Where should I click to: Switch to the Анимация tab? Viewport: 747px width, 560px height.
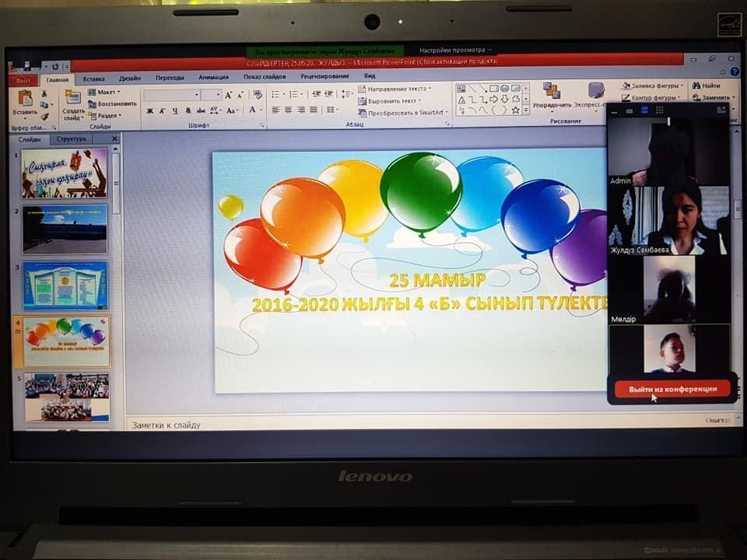(x=213, y=77)
